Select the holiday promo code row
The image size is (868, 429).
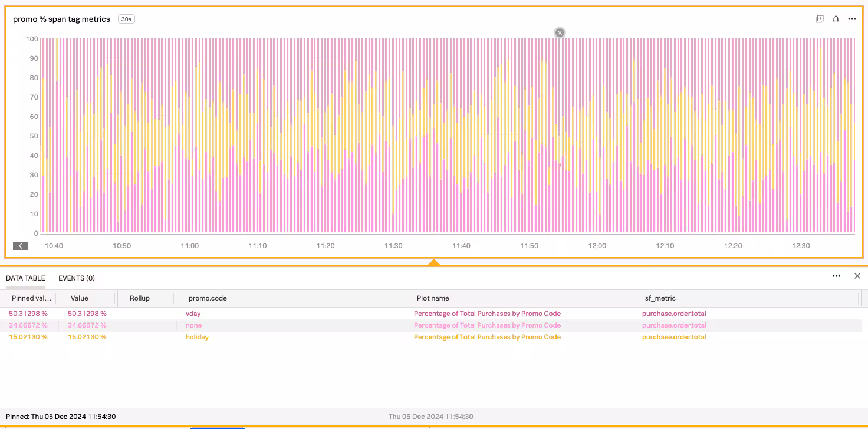click(197, 337)
